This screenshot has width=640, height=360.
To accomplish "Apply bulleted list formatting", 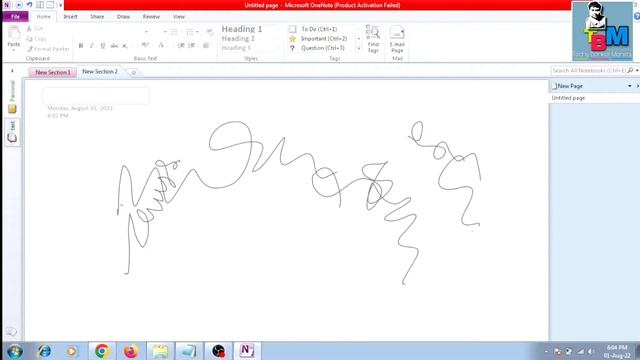I will [x=174, y=32].
